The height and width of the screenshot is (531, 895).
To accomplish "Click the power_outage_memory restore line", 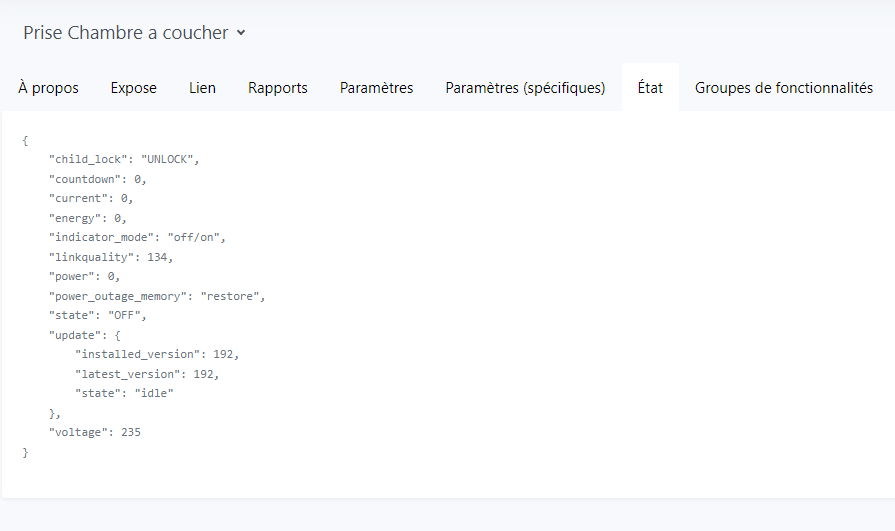I will click(x=157, y=296).
